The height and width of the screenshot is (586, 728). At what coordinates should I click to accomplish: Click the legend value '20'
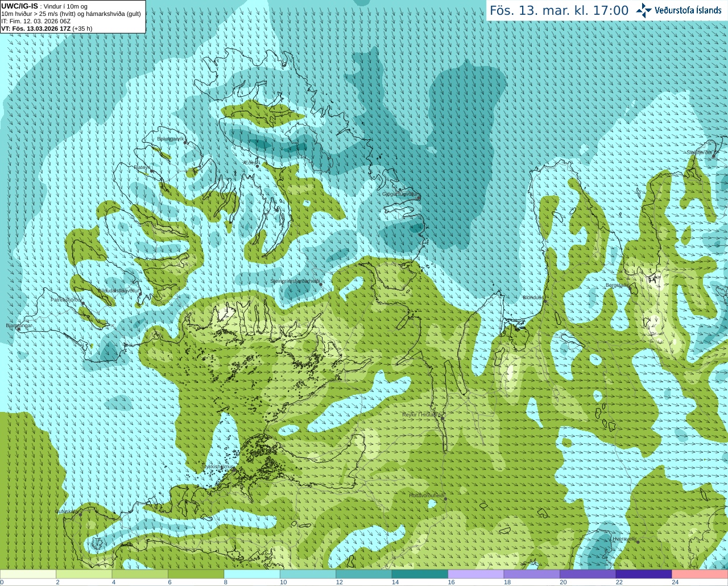pyautogui.click(x=563, y=582)
